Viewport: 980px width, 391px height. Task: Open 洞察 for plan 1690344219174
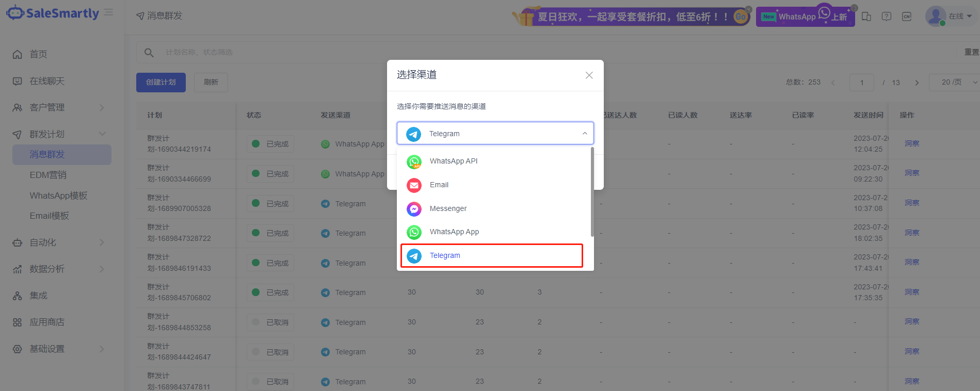tap(912, 143)
